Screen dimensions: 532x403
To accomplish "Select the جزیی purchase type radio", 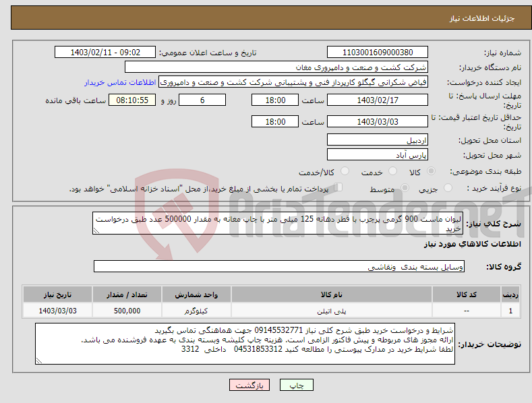I will click(x=448, y=188).
